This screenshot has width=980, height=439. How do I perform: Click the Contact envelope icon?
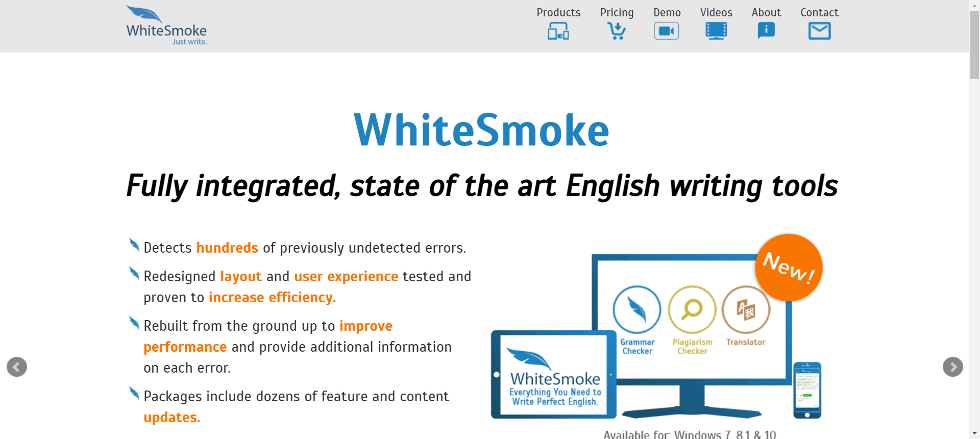(820, 31)
